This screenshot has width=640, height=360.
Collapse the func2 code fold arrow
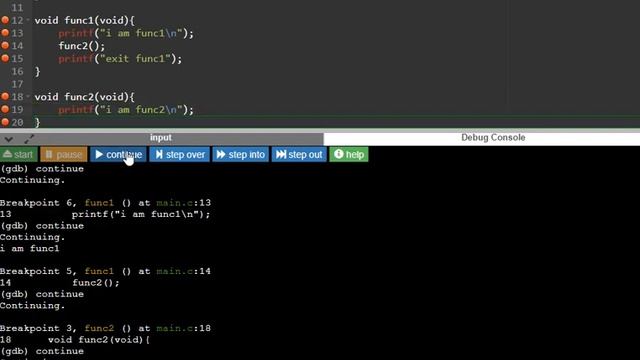tap(28, 96)
